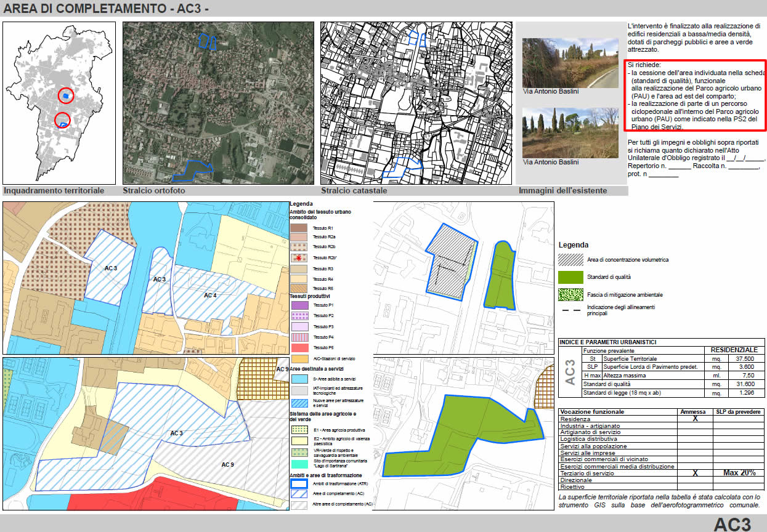Select the AIC-Stazioni di servizio swatch
The image size is (767, 532).
point(299,358)
